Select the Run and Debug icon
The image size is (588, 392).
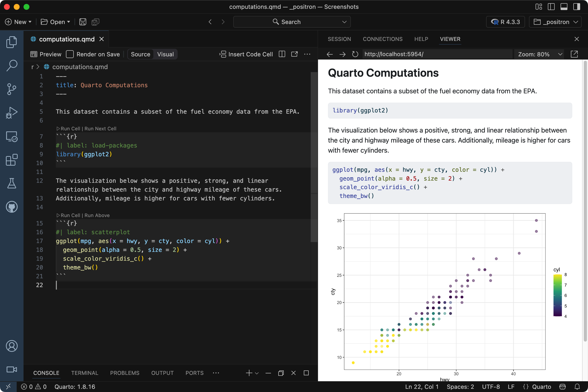(x=12, y=112)
